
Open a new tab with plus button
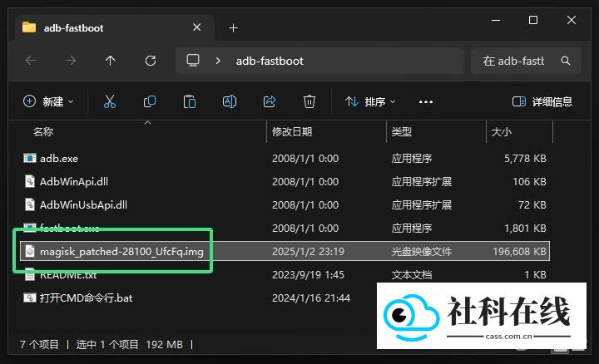click(x=234, y=28)
